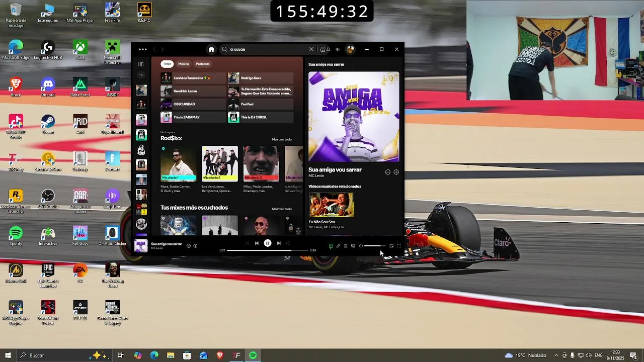Select the Música filter chip
This screenshot has height=362, width=644.
click(x=183, y=64)
